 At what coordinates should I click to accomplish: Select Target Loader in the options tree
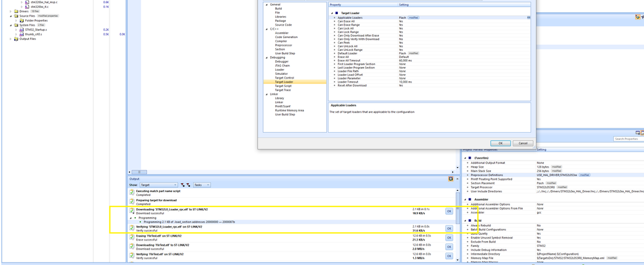pyautogui.click(x=284, y=82)
